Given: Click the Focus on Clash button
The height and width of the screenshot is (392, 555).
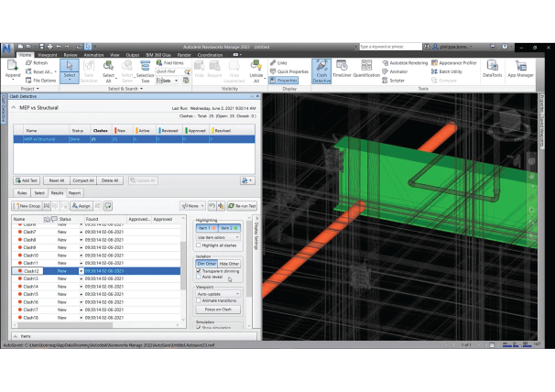Looking at the screenshot, I should click(x=218, y=310).
